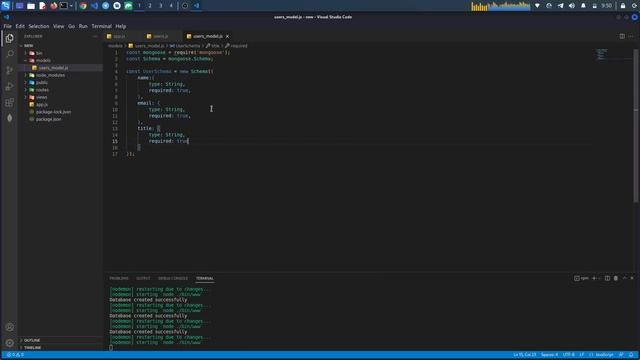Open network wifi tray icon

point(538,6)
